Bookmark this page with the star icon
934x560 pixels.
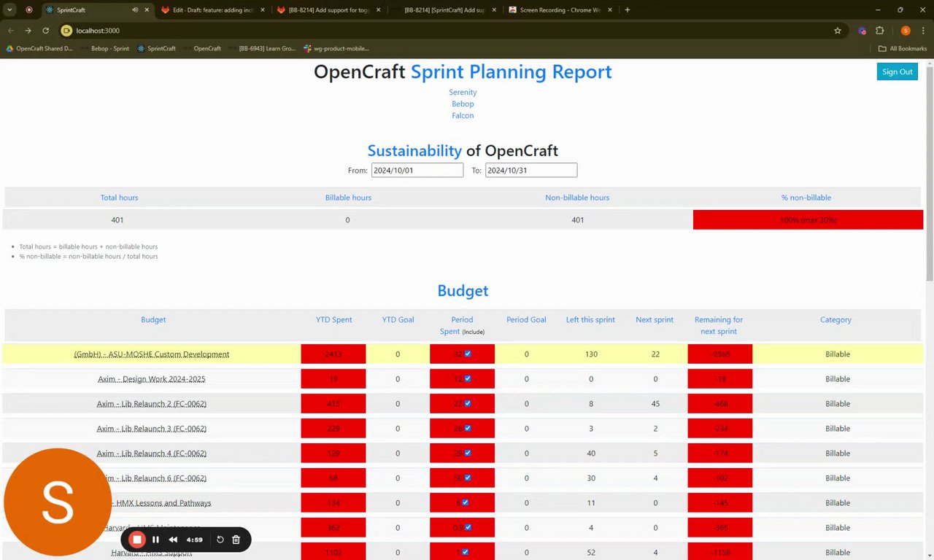(x=838, y=31)
